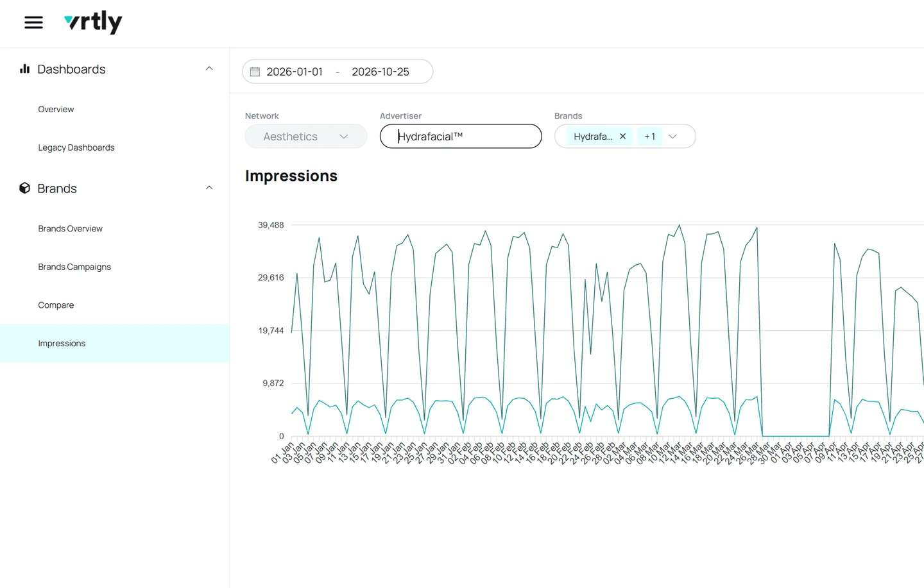The width and height of the screenshot is (924, 588).
Task: Click the 29,616 y-axis label
Action: pos(271,278)
